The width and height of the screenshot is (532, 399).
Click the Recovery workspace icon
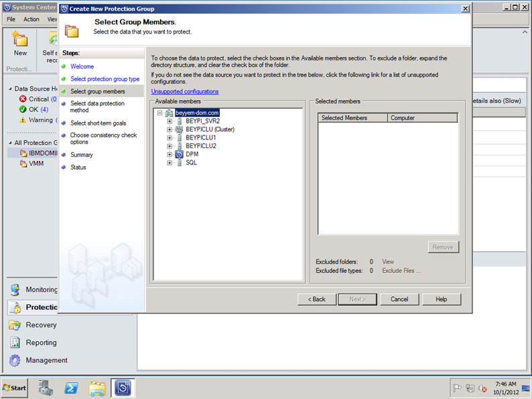click(x=15, y=325)
